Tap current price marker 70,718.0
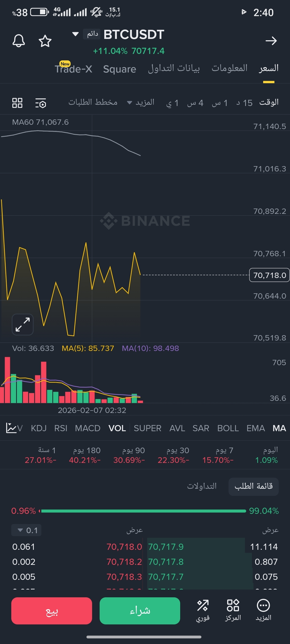290x644 pixels. tap(269, 275)
